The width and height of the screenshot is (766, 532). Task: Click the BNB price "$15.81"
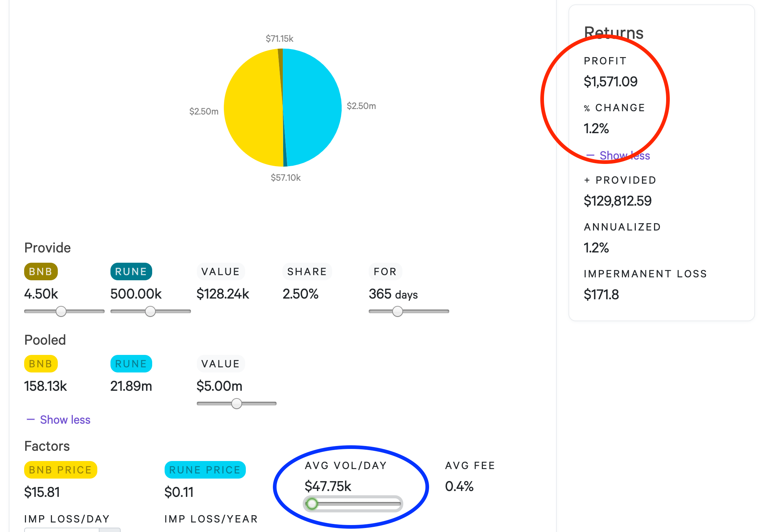(42, 492)
